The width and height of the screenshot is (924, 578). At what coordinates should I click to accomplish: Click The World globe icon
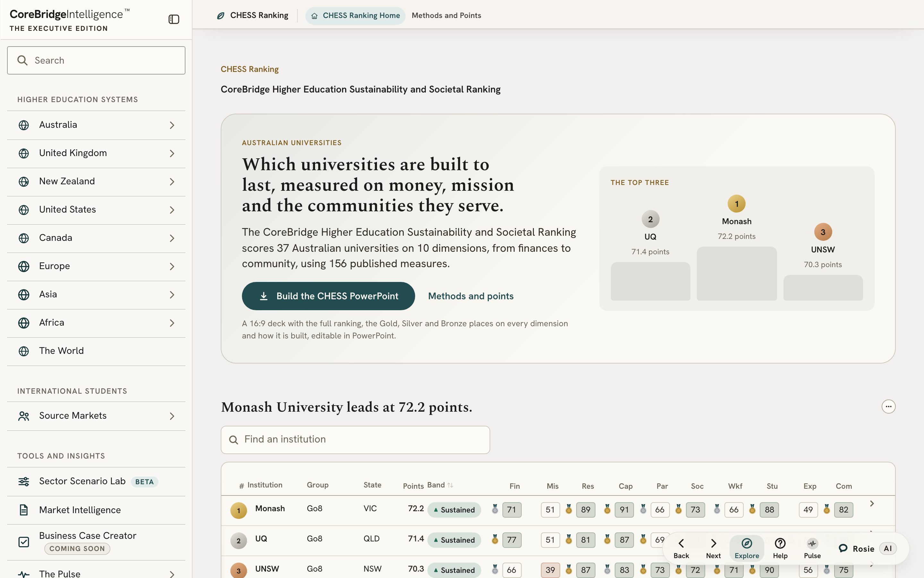click(24, 351)
